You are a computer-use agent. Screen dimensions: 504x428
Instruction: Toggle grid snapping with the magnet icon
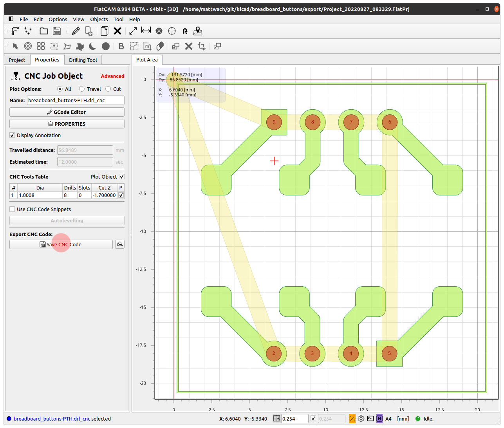(x=184, y=31)
